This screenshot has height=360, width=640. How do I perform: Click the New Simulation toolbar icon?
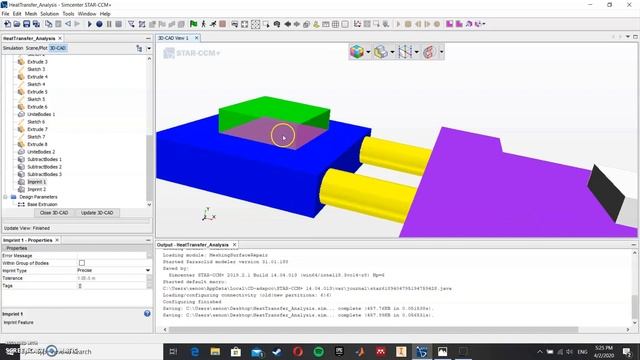7,24
